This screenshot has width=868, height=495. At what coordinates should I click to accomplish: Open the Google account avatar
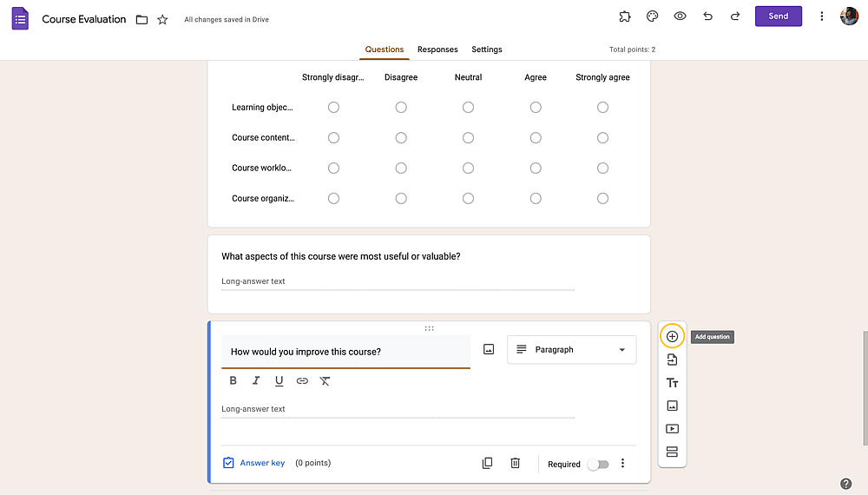(849, 16)
